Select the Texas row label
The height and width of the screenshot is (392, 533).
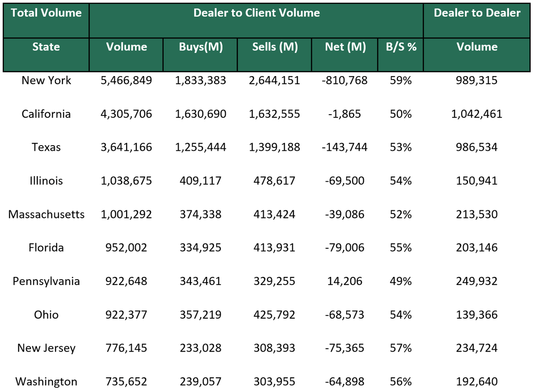[x=46, y=147]
